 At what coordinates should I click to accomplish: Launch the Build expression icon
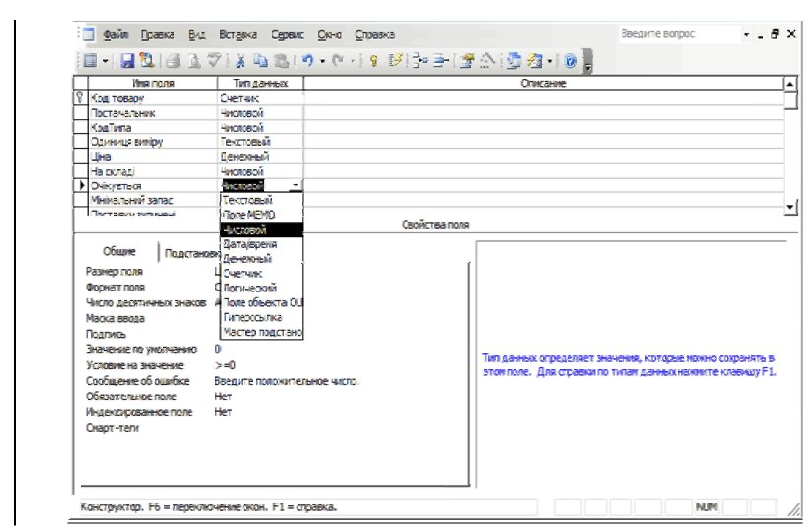[487, 61]
